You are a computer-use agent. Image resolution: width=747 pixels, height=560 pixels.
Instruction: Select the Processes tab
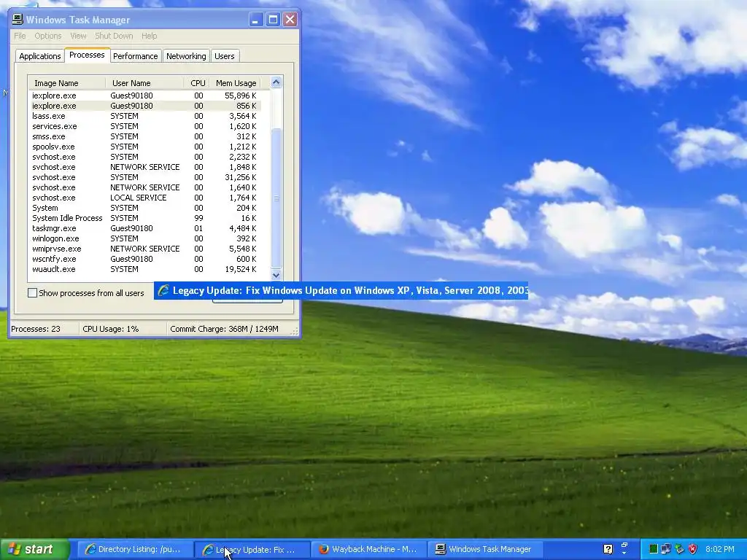point(87,55)
